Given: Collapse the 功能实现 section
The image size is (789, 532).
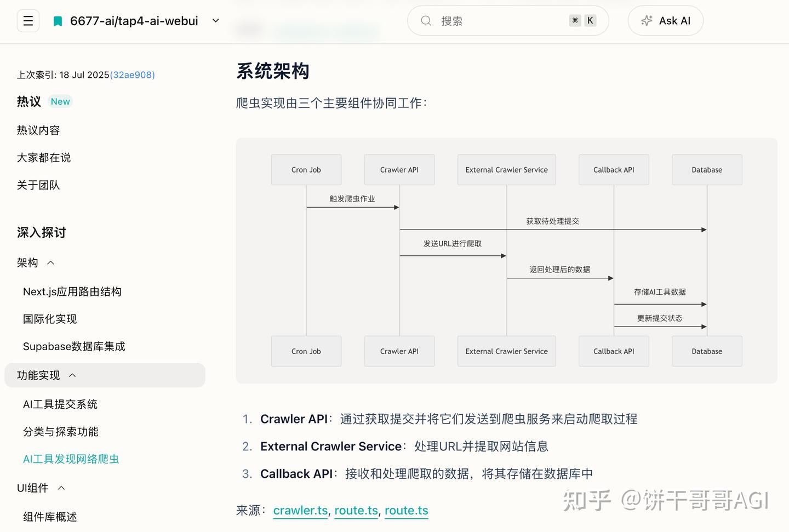Looking at the screenshot, I should click(72, 375).
